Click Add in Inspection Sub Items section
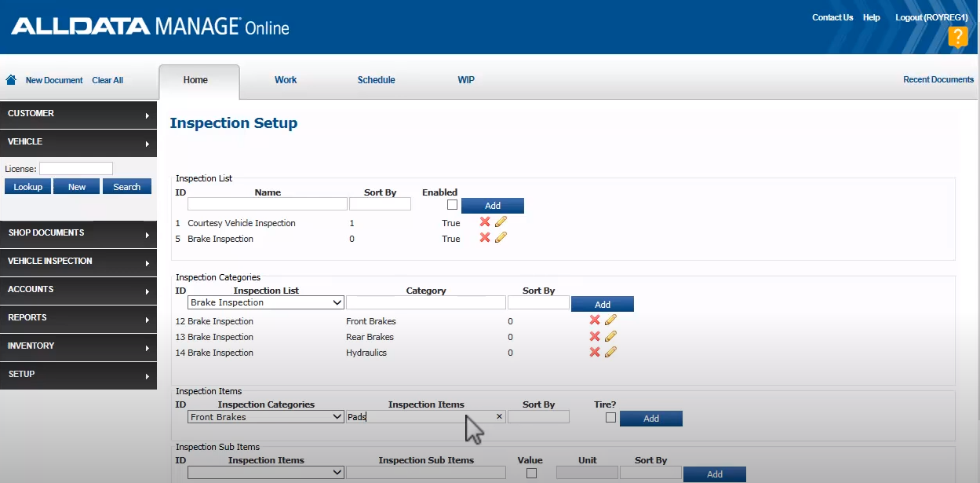Viewport: 980px width, 483px height. [714, 474]
